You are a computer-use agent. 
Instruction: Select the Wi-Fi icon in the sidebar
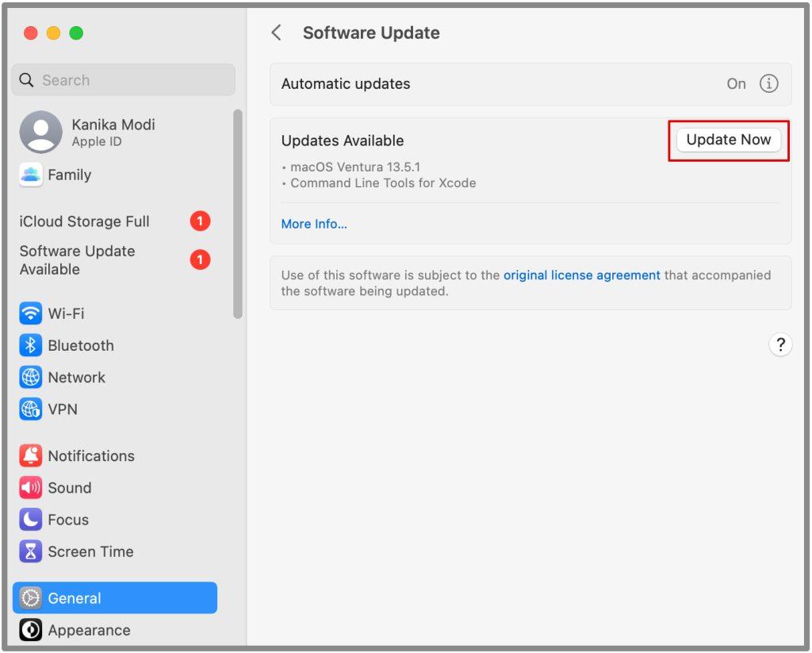[31, 313]
